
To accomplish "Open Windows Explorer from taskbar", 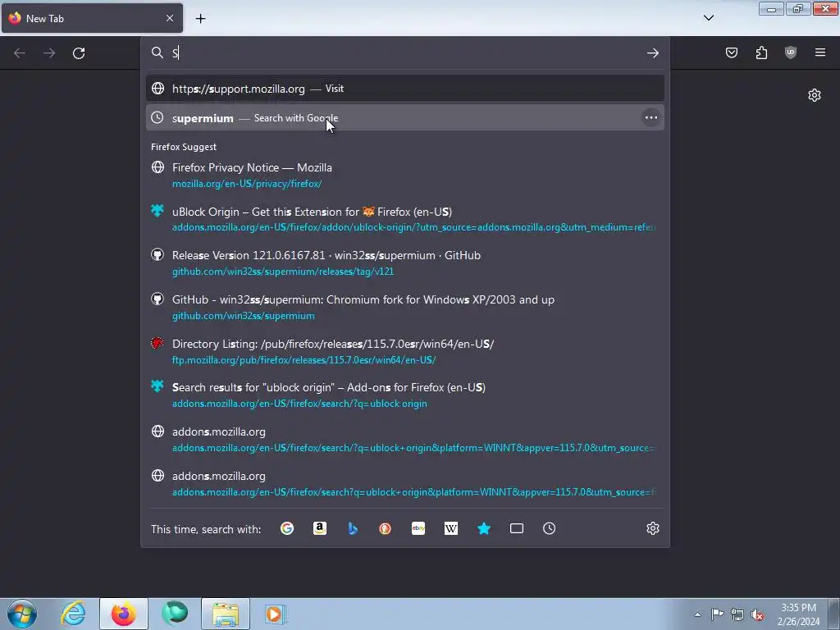I will pyautogui.click(x=226, y=614).
